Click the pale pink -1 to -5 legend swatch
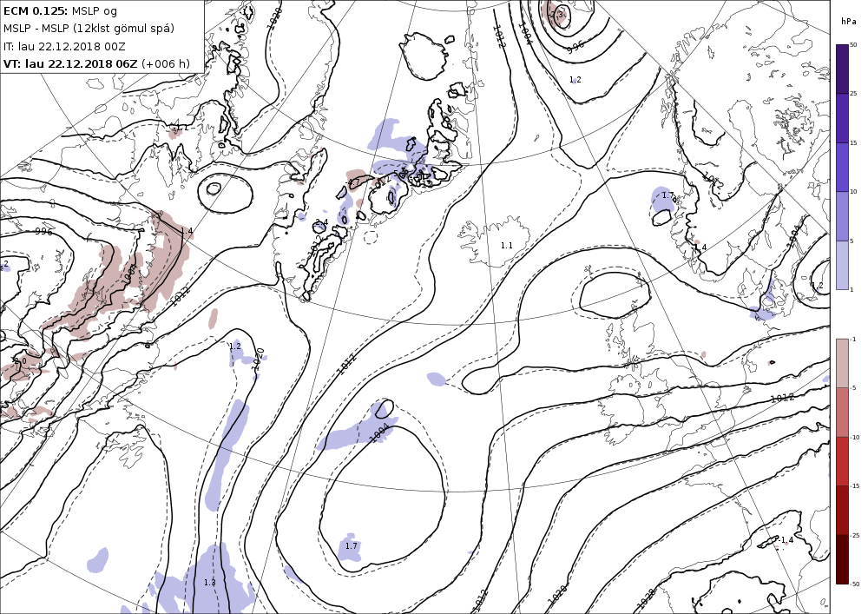The image size is (868, 614). click(x=842, y=363)
